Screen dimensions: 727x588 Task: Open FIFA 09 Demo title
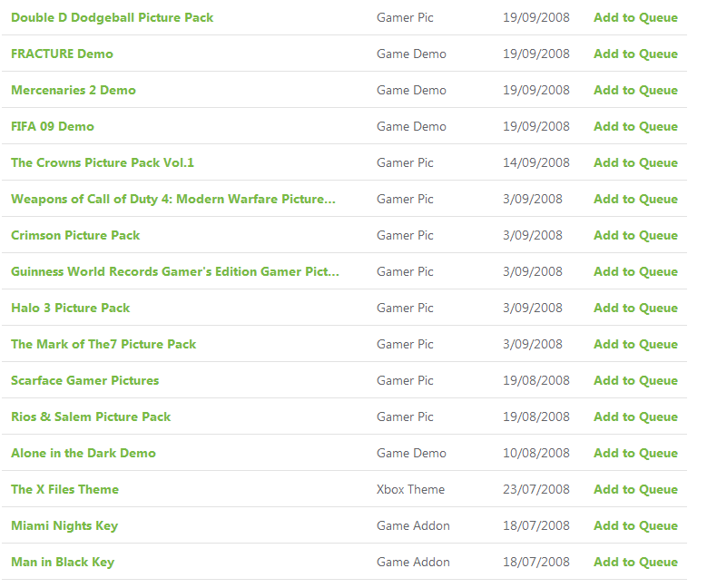click(x=53, y=126)
